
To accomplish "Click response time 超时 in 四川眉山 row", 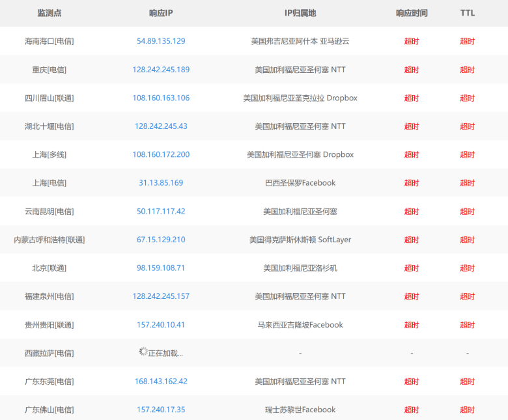I will click(x=412, y=98).
